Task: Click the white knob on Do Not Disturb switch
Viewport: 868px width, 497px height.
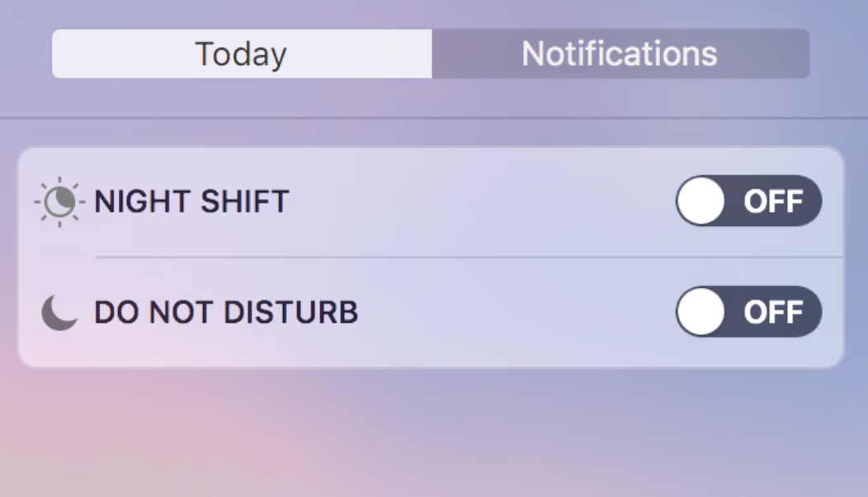Action: pyautogui.click(x=701, y=312)
